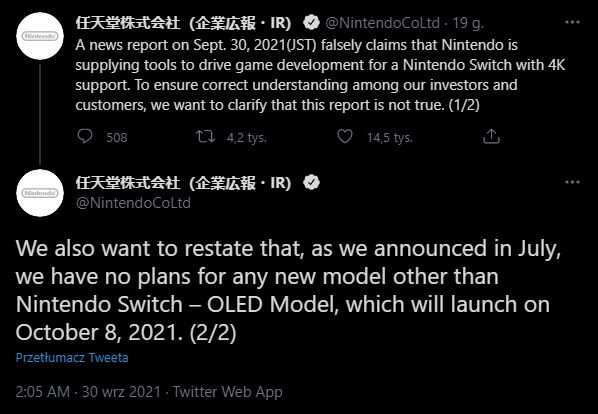
Task: Click the verified badge on the first tweet
Action: point(311,23)
